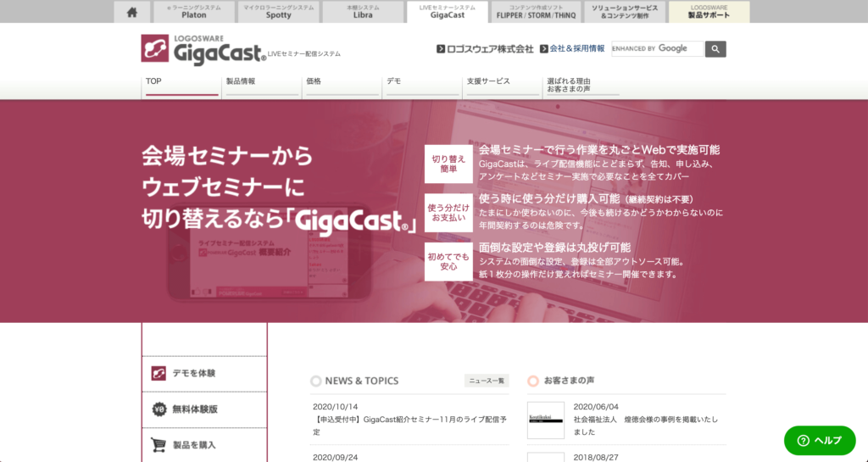Open FLIPPER / STORM / THiNQ tab

(x=536, y=12)
